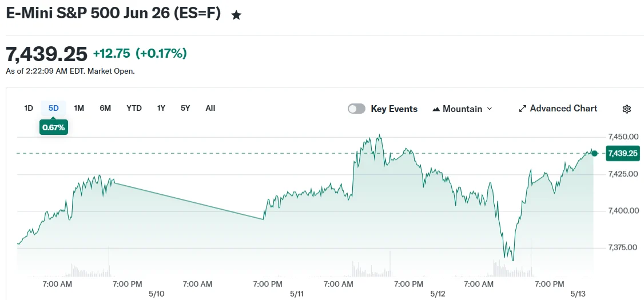Click the +12.75 price change value

pyautogui.click(x=112, y=53)
